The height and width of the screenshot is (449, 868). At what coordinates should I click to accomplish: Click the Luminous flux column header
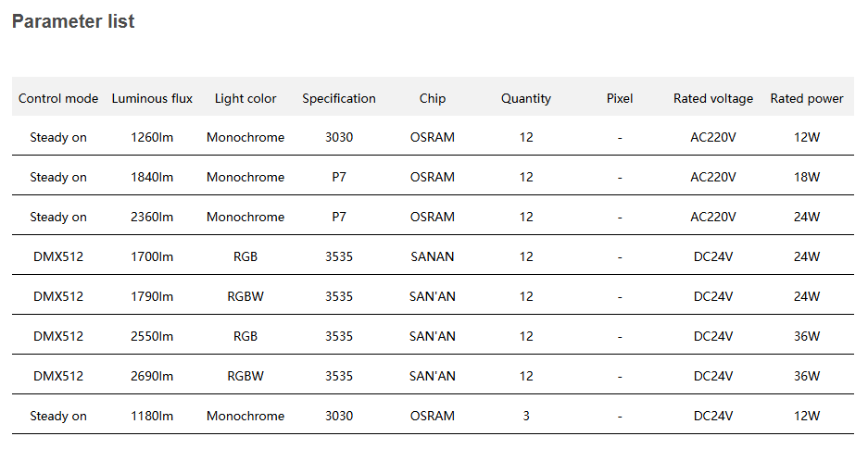tap(152, 98)
